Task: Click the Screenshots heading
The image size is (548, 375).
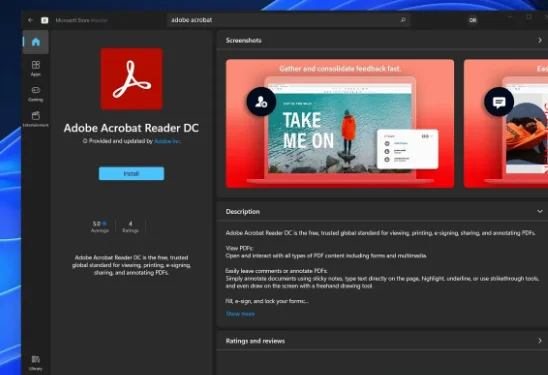Action: click(244, 41)
